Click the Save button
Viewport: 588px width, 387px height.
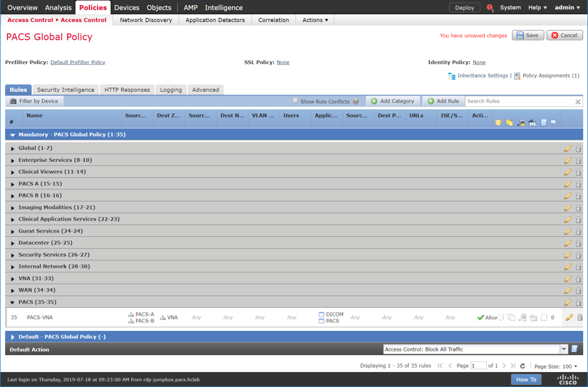pos(527,35)
